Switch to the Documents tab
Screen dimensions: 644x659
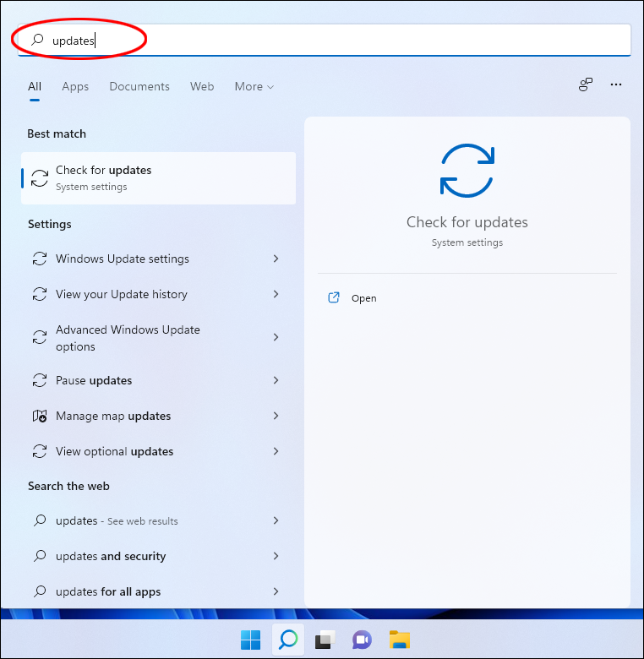tap(139, 86)
